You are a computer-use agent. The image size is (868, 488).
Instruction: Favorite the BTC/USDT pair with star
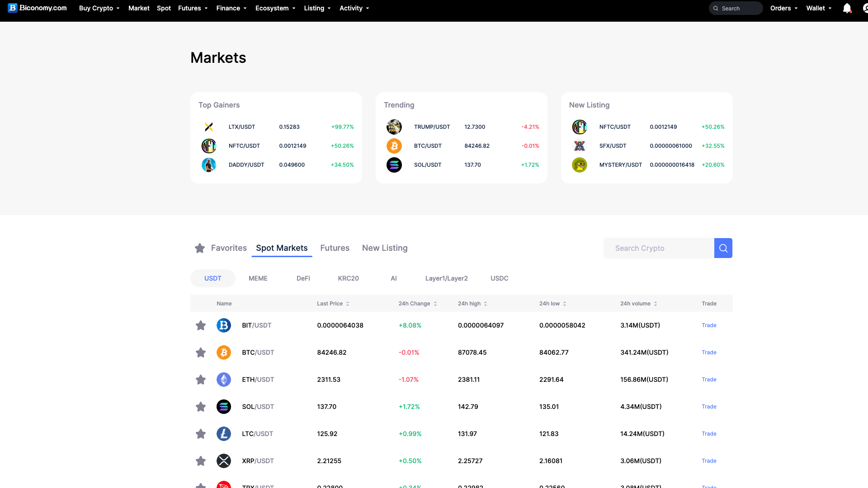pyautogui.click(x=201, y=352)
